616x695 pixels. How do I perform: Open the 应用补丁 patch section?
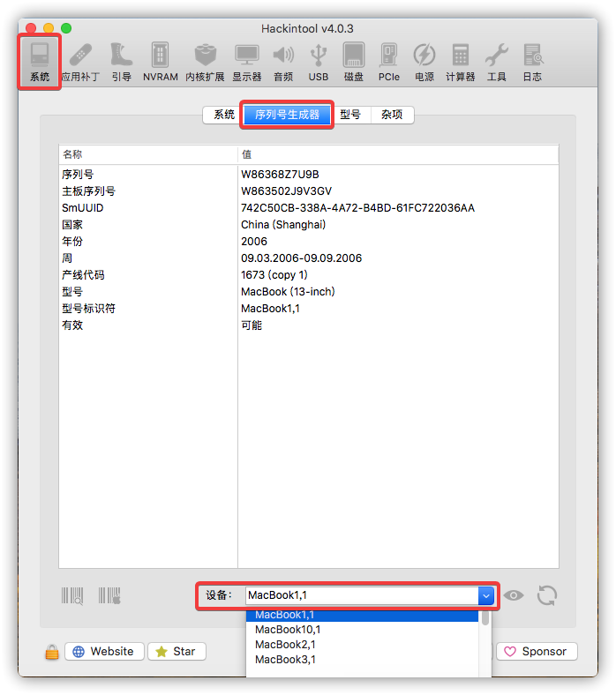click(x=80, y=62)
